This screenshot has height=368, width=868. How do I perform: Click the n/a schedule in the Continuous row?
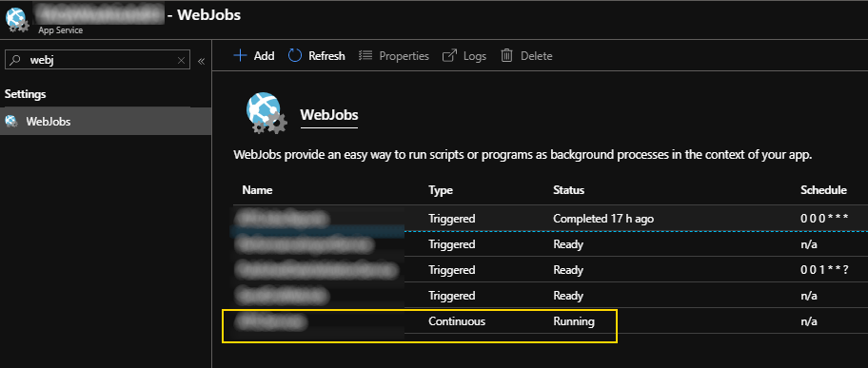(x=809, y=321)
